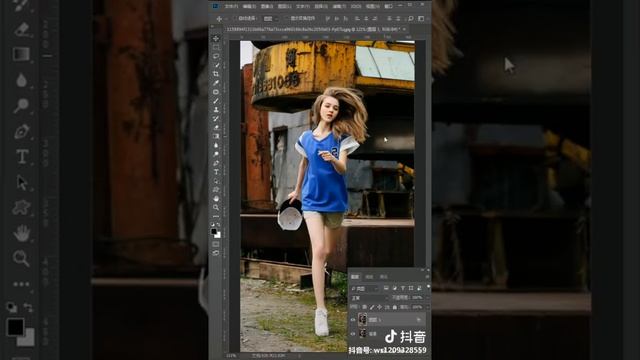Close the open document tab
The image size is (640, 360).
click(404, 29)
